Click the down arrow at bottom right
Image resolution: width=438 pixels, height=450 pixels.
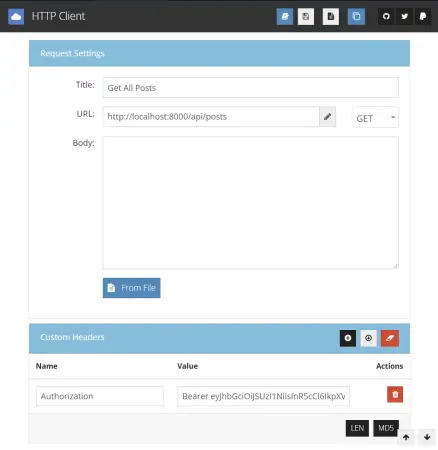[427, 437]
